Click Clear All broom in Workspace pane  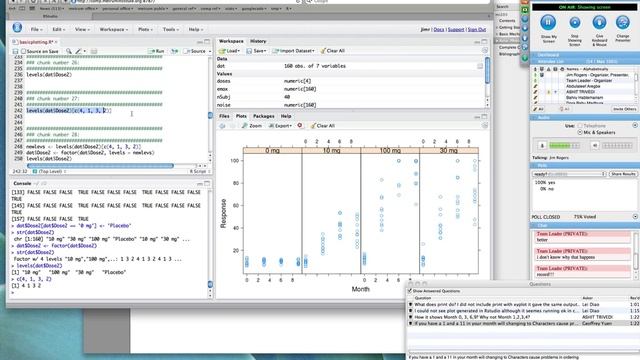(333, 51)
